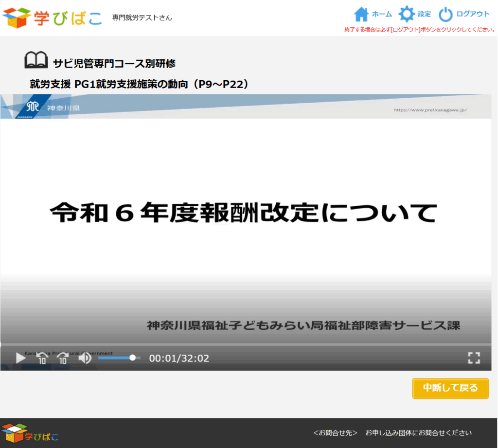The height and width of the screenshot is (448, 498).
Task: Click the slide title 令和6年度報酬改定について
Action: (244, 213)
